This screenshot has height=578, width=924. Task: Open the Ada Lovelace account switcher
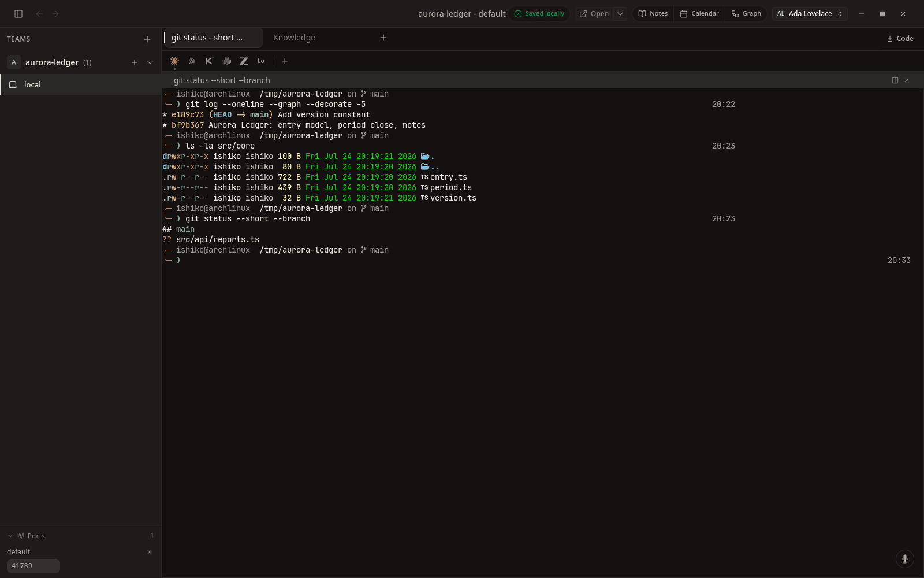pos(810,14)
